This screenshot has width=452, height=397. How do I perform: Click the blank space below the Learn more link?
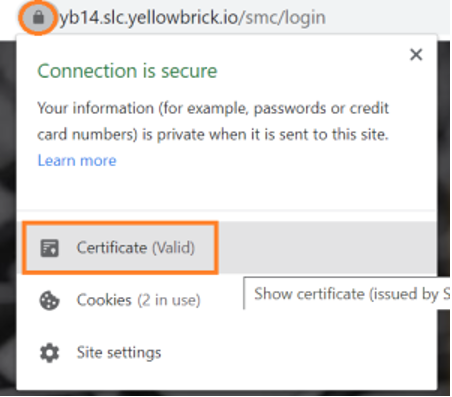point(227,189)
